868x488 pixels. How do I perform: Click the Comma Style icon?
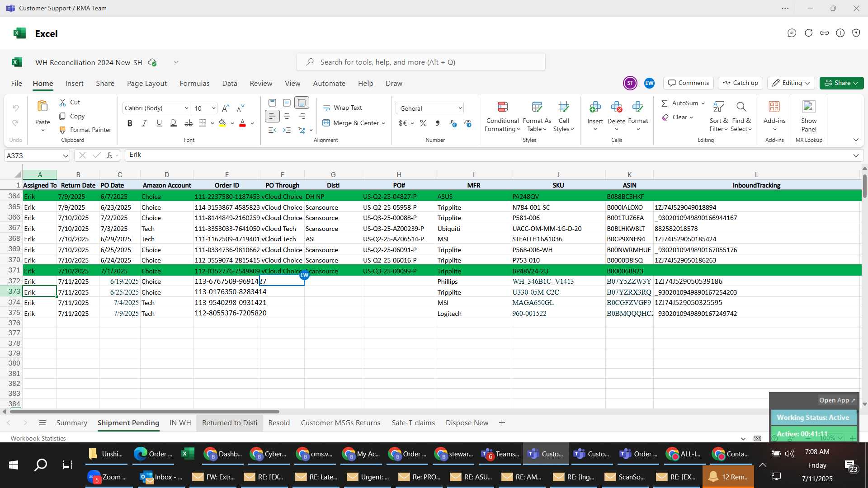pos(437,123)
